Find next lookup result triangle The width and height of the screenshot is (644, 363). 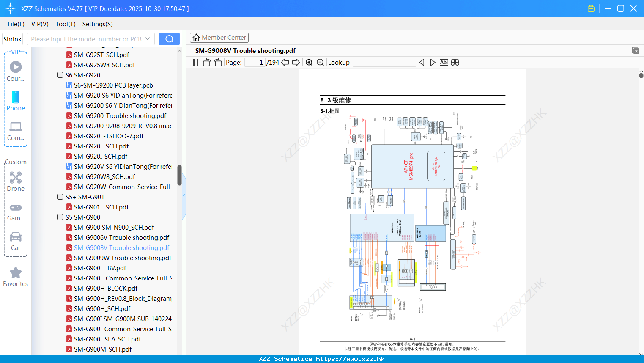click(x=433, y=63)
